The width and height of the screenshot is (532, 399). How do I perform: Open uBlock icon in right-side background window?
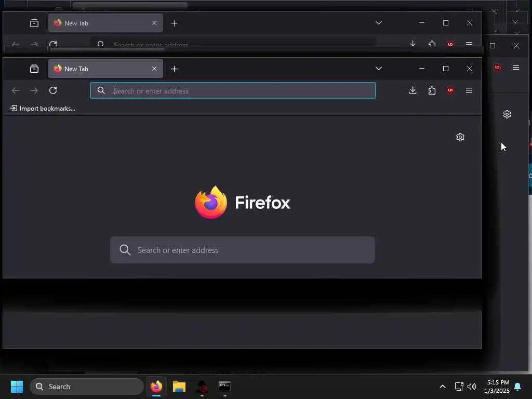click(497, 67)
